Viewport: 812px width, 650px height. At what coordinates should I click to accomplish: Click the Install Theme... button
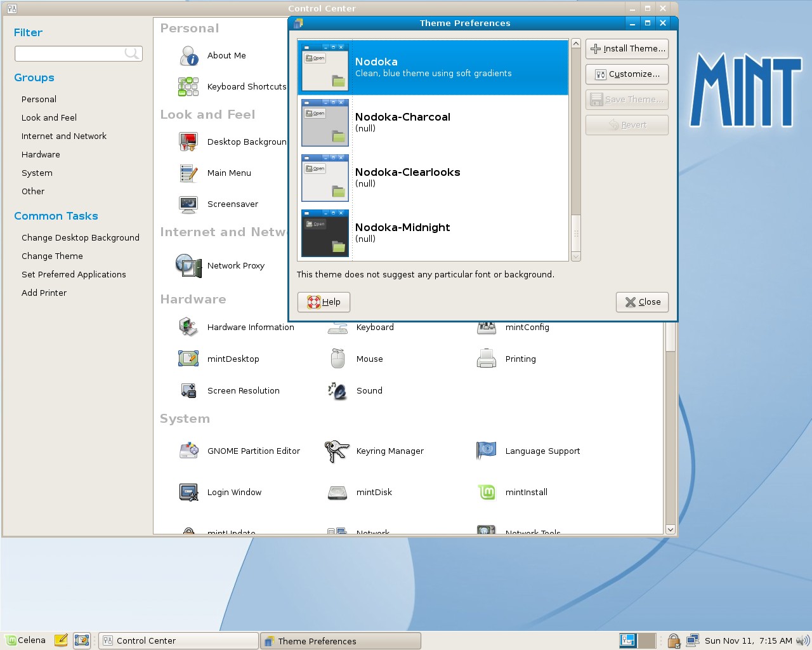tap(627, 49)
